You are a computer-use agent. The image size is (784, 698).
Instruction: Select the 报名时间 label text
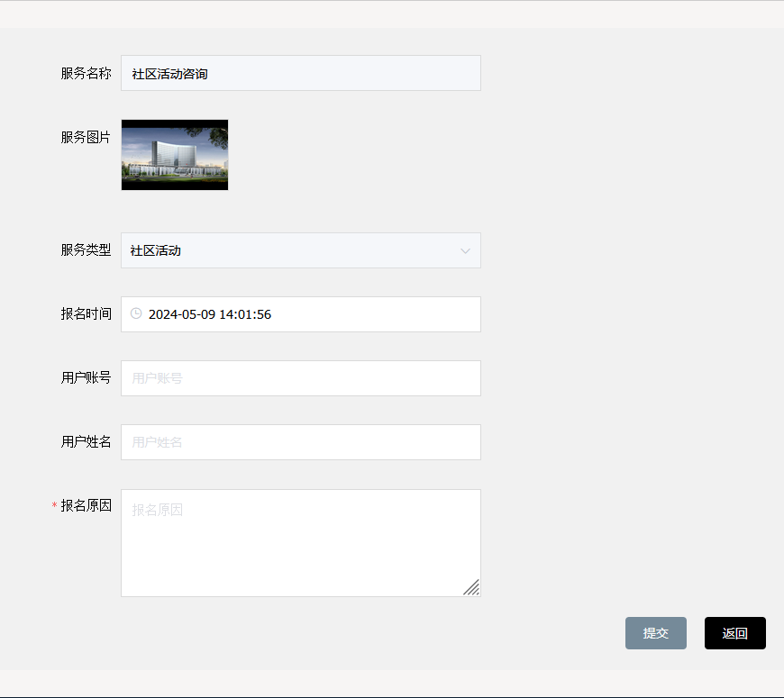(x=86, y=313)
